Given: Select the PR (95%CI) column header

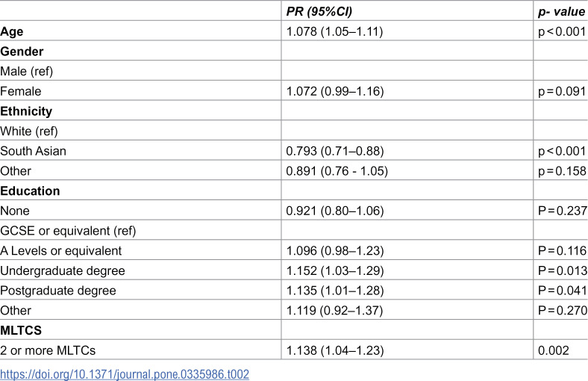Looking at the screenshot, I should 319,11.
